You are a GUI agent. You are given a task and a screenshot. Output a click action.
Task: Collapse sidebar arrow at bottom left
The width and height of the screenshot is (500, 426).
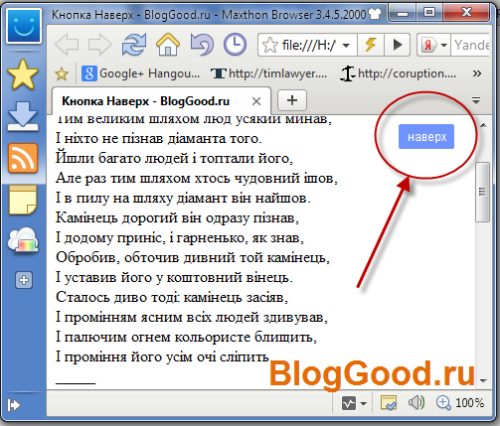coord(14,405)
